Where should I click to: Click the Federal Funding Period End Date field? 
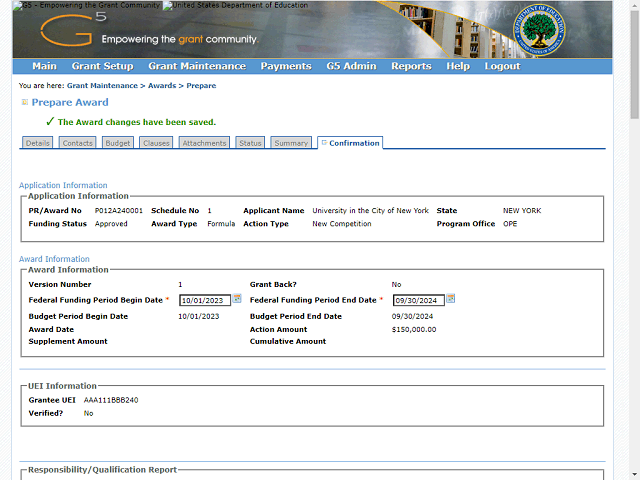418,300
